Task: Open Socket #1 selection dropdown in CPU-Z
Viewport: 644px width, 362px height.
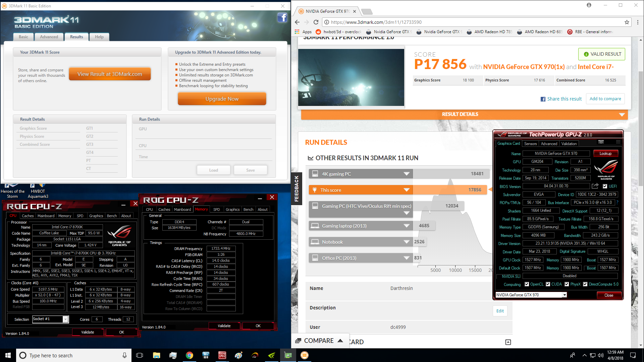Action: click(65, 319)
